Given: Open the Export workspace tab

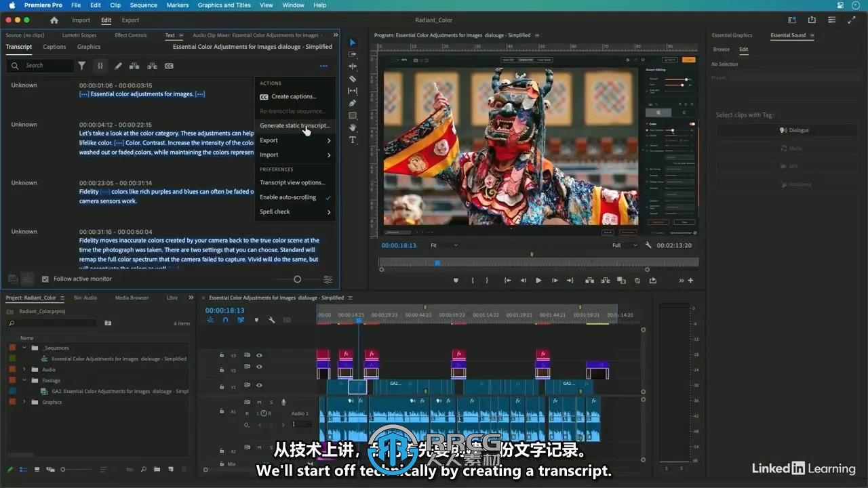Looking at the screenshot, I should click(130, 20).
